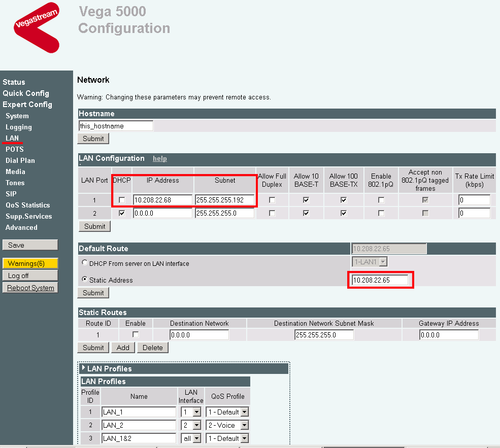Click Gateway IP Address field

tap(449, 335)
